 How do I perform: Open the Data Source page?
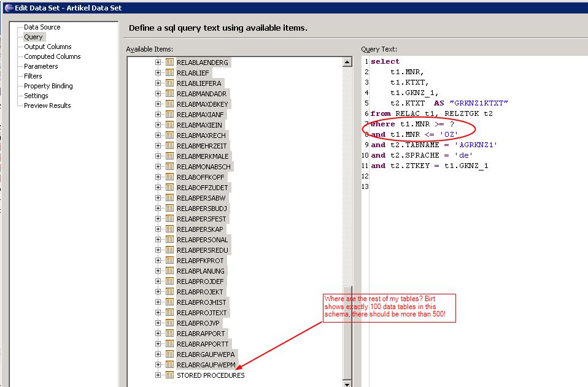click(42, 27)
